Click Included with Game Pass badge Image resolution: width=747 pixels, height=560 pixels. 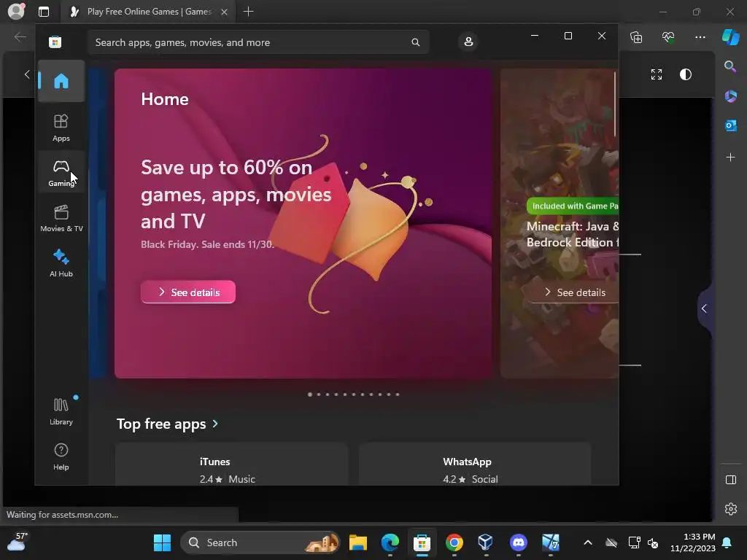point(573,206)
